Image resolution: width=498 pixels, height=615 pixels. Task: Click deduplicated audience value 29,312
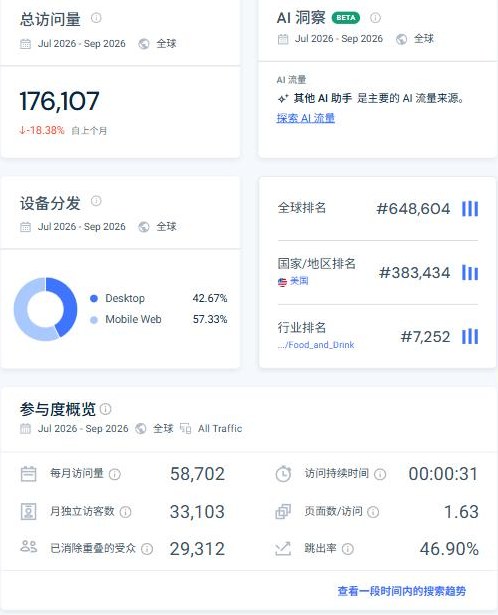(x=197, y=549)
